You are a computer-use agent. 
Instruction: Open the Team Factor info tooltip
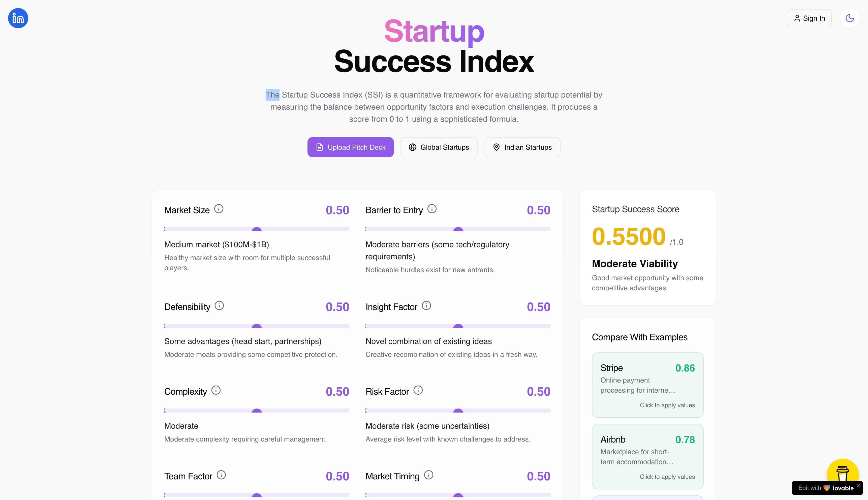pos(221,475)
